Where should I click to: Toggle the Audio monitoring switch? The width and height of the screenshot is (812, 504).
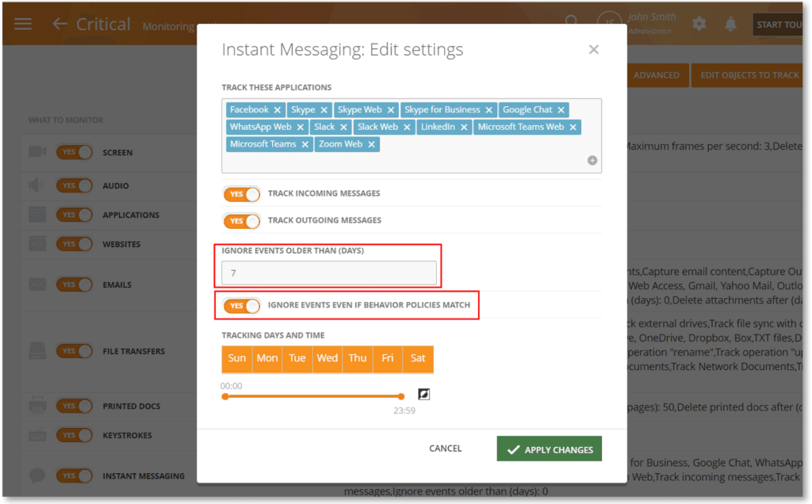point(75,185)
